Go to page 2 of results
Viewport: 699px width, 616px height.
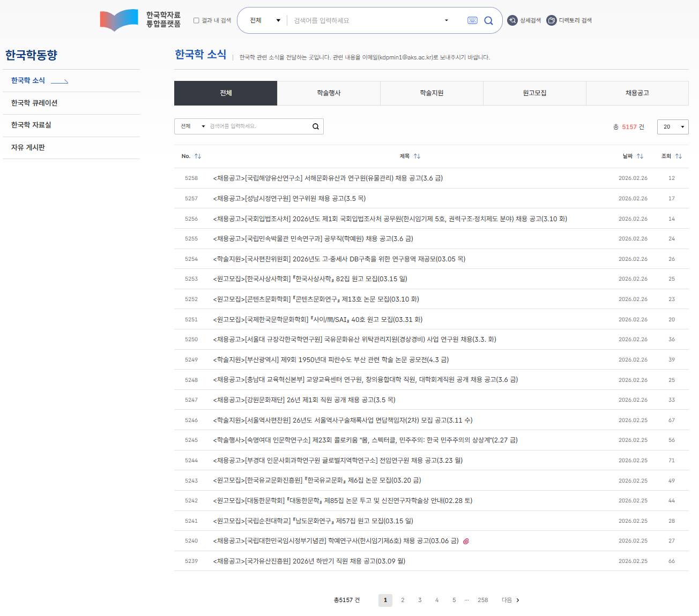(403, 600)
